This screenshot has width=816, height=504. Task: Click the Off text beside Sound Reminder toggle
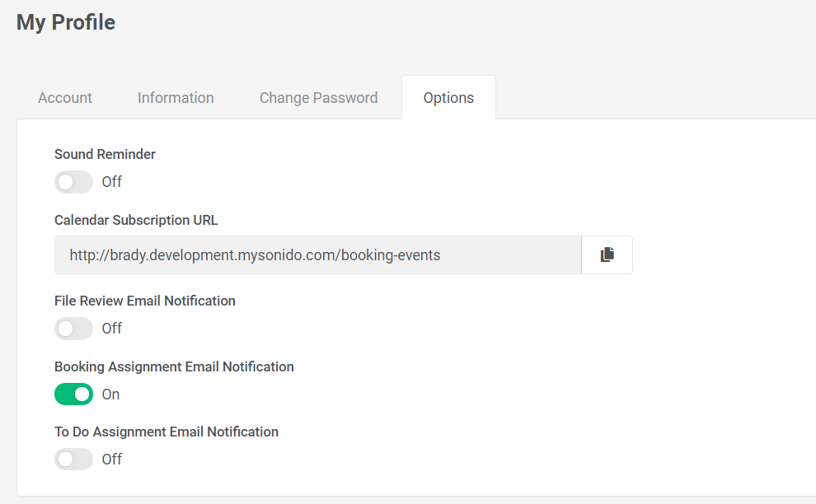point(112,182)
